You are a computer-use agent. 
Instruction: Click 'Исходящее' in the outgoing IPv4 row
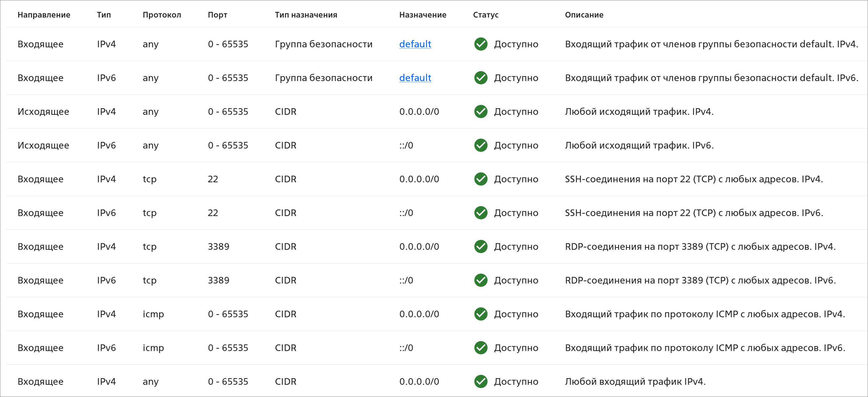point(43,111)
